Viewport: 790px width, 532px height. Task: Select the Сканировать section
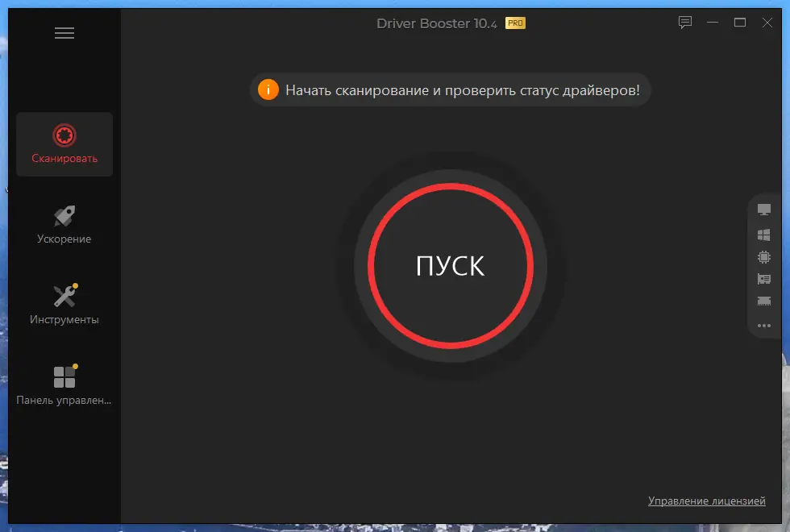[64, 144]
